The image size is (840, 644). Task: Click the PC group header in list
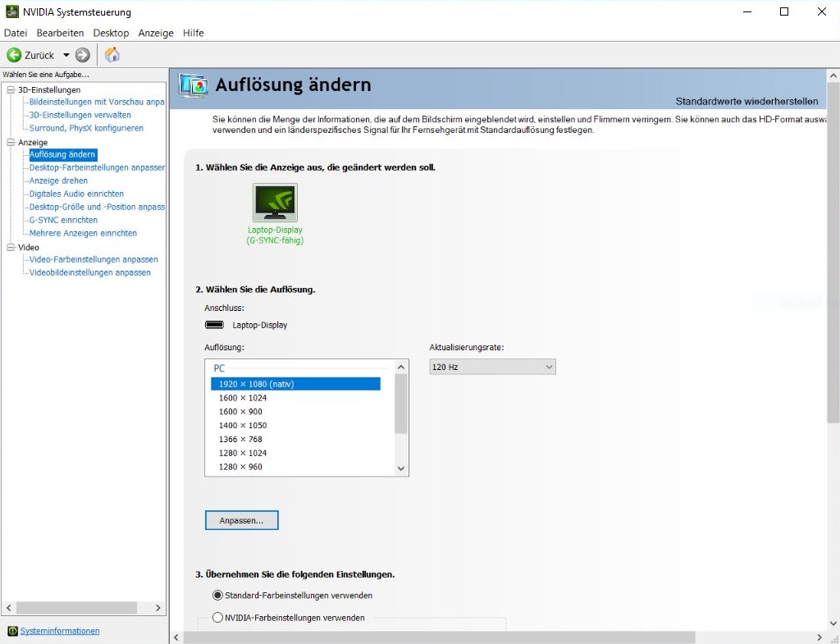point(219,368)
